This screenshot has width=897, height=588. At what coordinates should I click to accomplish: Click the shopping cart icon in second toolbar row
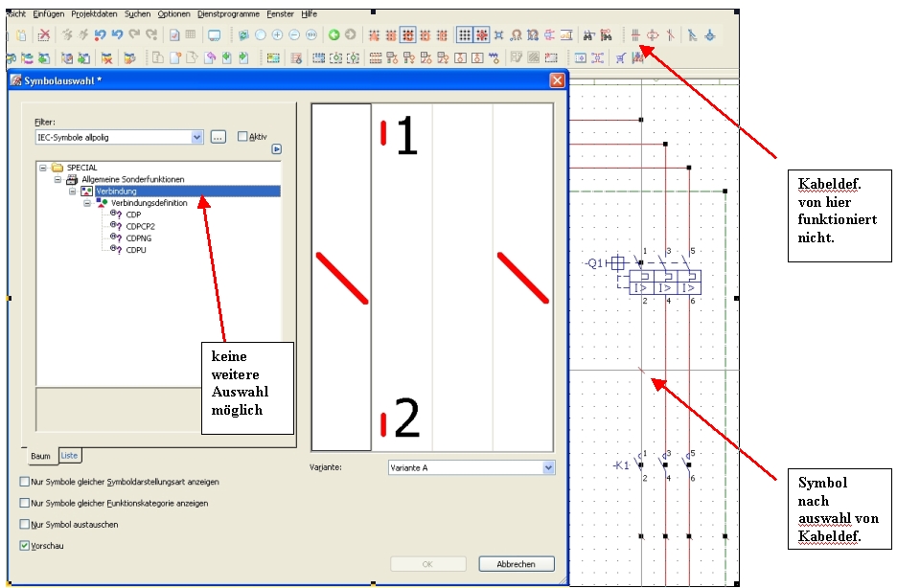point(621,57)
